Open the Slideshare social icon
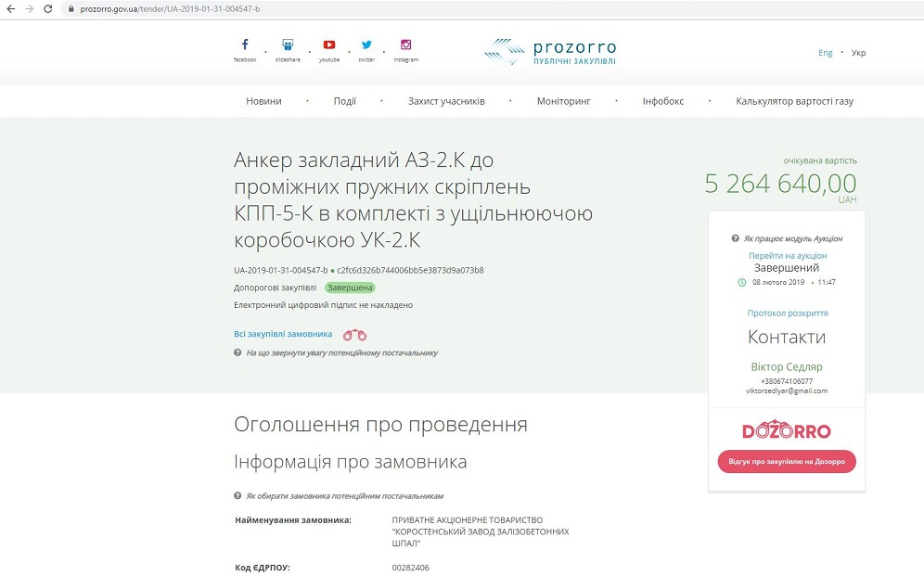924x576 pixels. (x=288, y=45)
